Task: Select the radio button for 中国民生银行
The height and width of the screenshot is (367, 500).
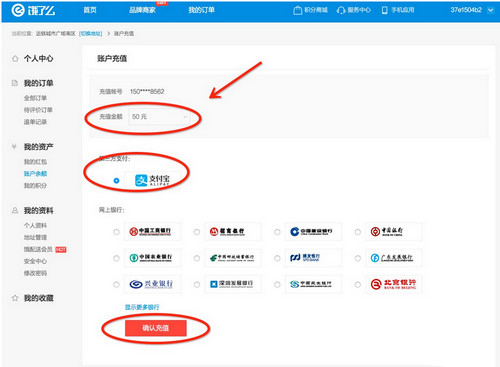Action: [x=277, y=284]
